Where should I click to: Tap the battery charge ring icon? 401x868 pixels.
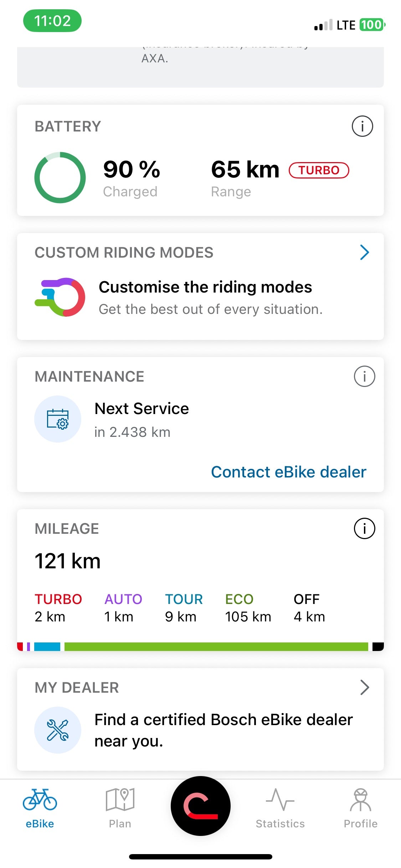click(60, 177)
